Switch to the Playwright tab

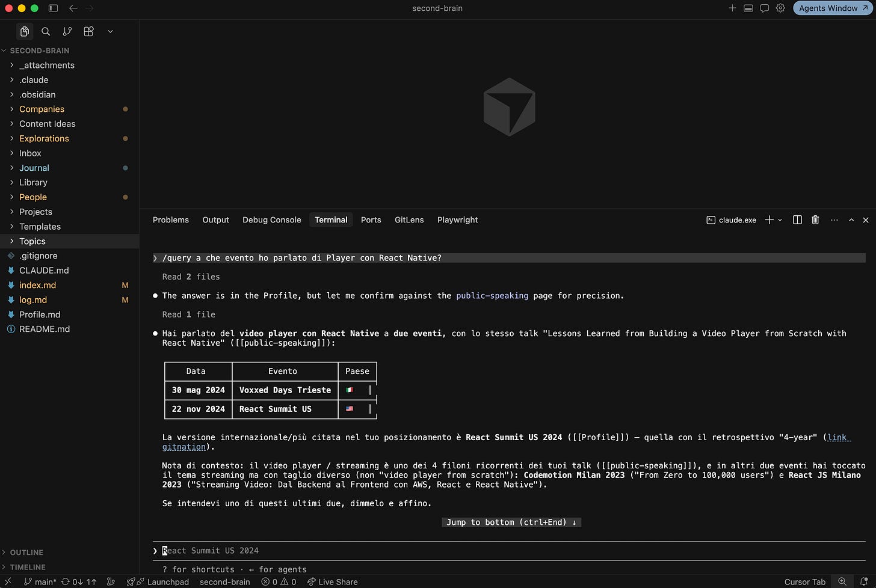tap(458, 220)
